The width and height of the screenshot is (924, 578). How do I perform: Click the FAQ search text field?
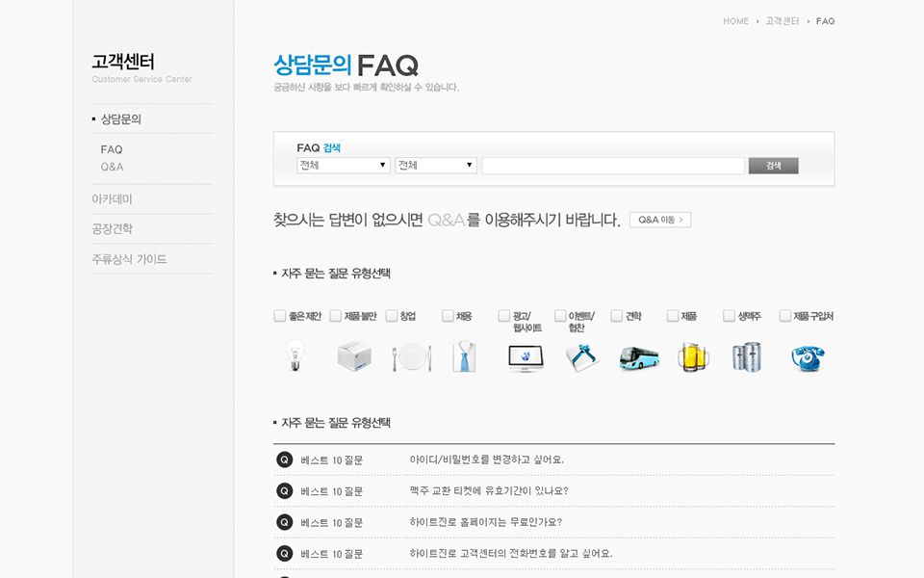pyautogui.click(x=613, y=166)
